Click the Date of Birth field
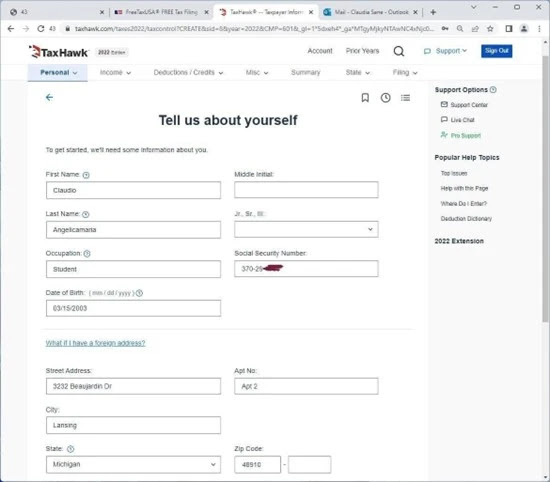 [x=133, y=308]
